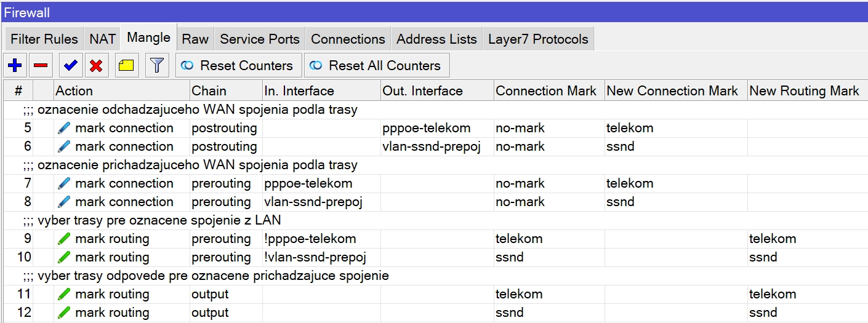Select rule 7 pppoe-telekom prerouting row
Screen dimensions: 868x323
[x=308, y=183]
